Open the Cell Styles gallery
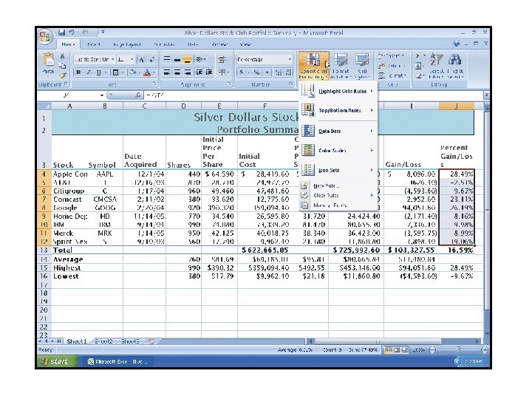 [x=362, y=66]
